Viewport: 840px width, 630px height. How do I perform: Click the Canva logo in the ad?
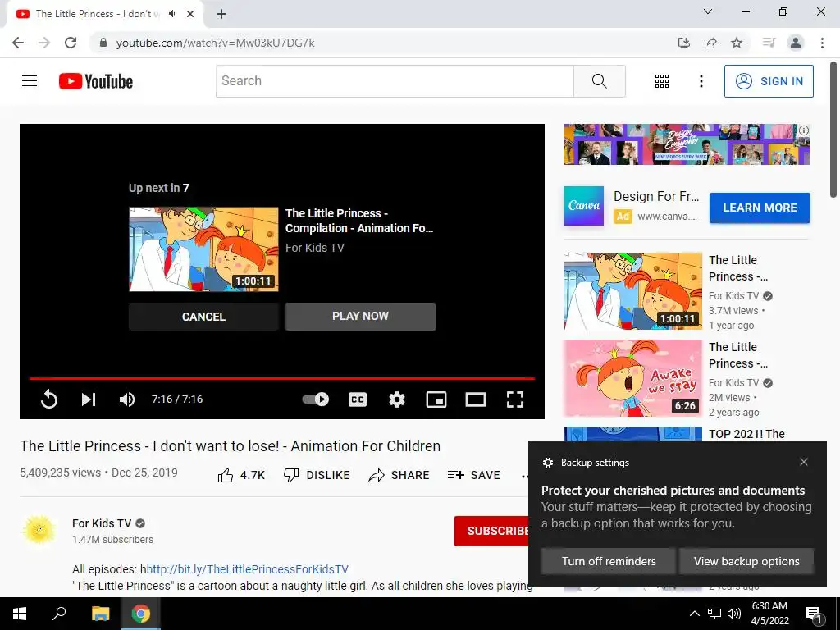(584, 206)
